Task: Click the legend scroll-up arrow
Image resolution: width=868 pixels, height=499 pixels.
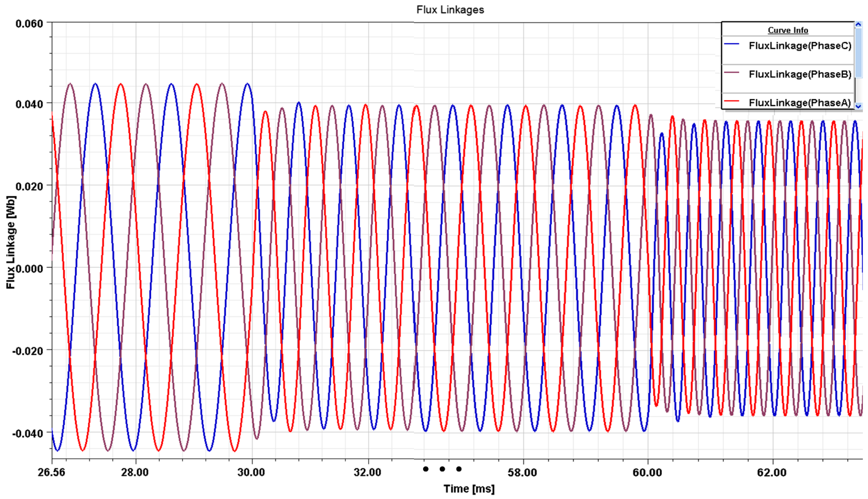Action: [858, 24]
